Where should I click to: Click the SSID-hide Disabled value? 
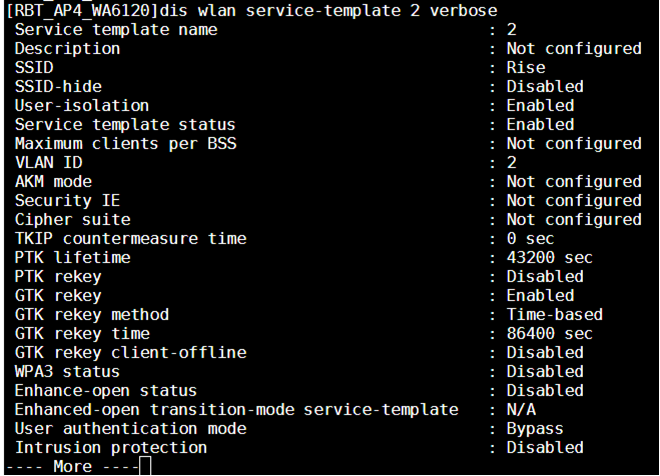[545, 86]
